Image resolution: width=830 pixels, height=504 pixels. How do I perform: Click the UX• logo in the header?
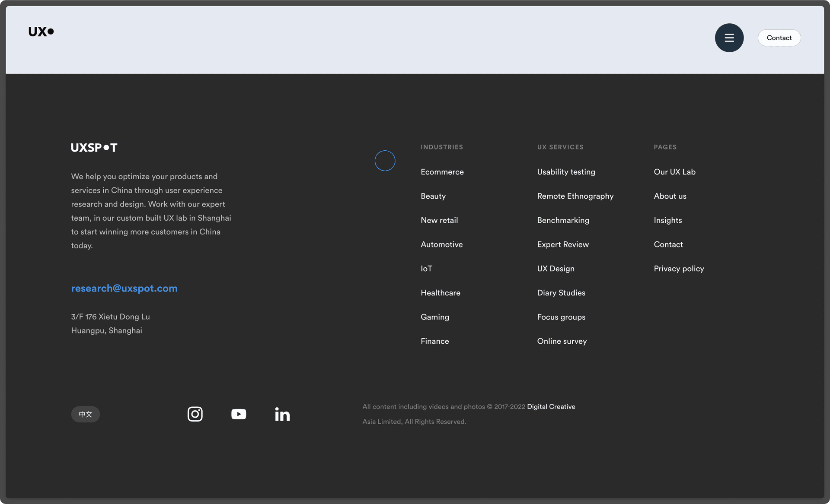click(41, 31)
